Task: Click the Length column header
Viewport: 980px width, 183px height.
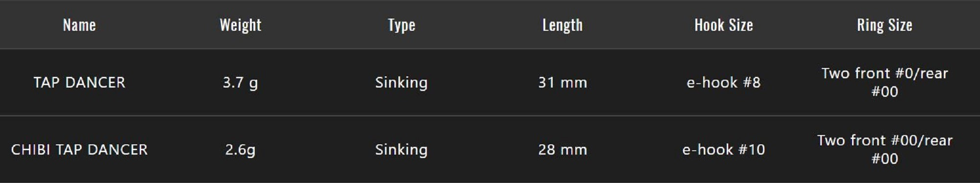Action: 563,25
